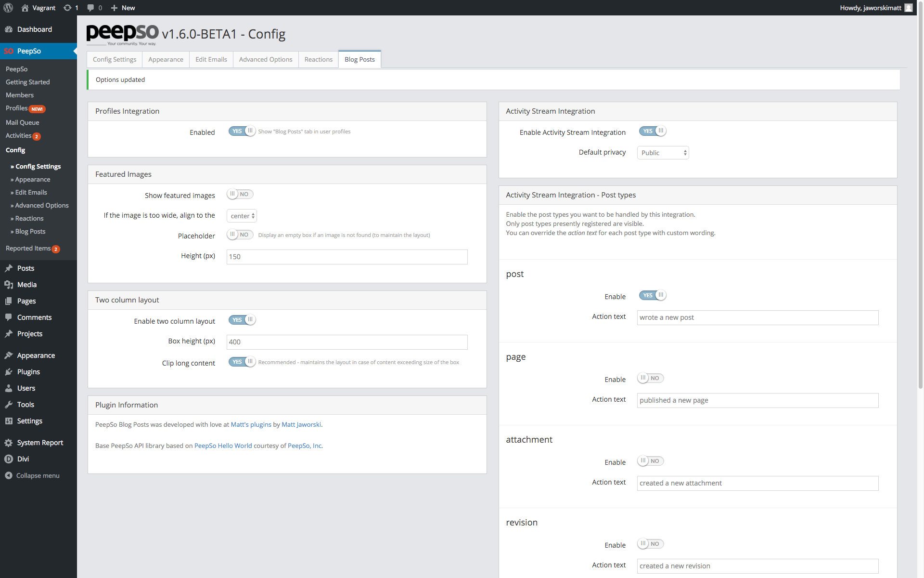Click the Dashboard gauge icon
The width and height of the screenshot is (924, 578).
(9, 29)
